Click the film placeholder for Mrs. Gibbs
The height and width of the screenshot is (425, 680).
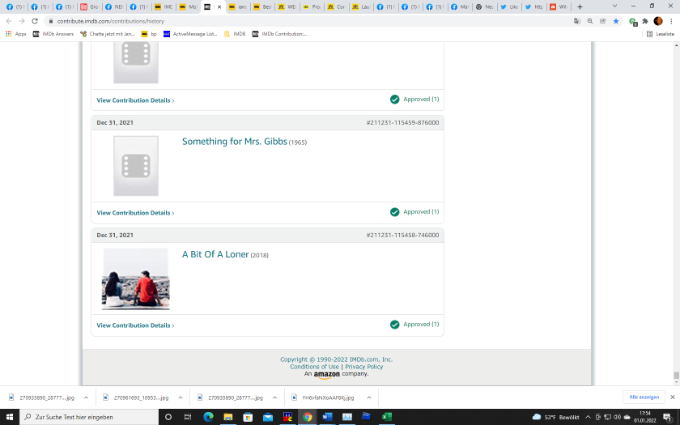click(x=135, y=166)
